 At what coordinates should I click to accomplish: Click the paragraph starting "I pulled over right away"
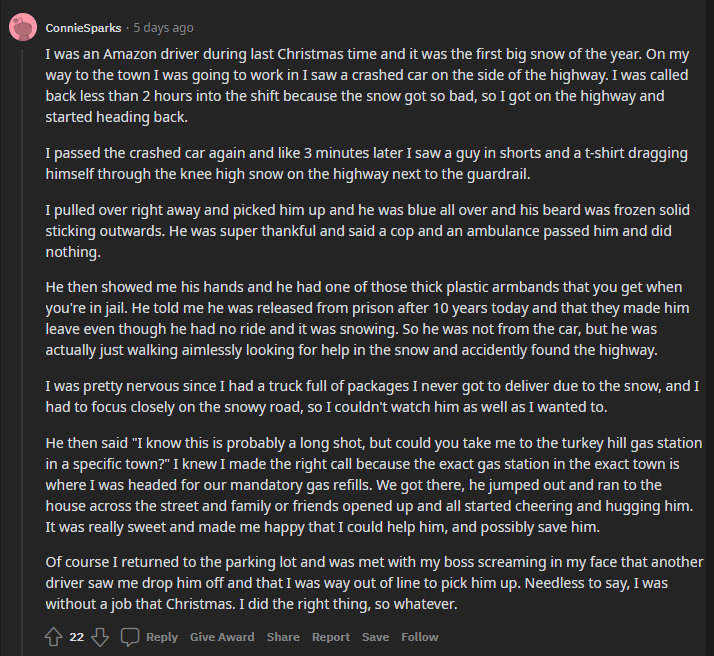[367, 231]
